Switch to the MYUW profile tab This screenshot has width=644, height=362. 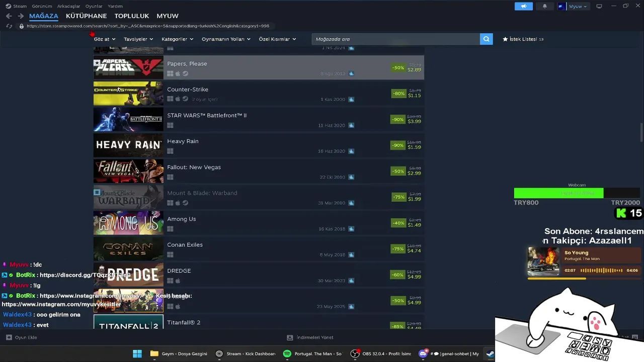168,16
